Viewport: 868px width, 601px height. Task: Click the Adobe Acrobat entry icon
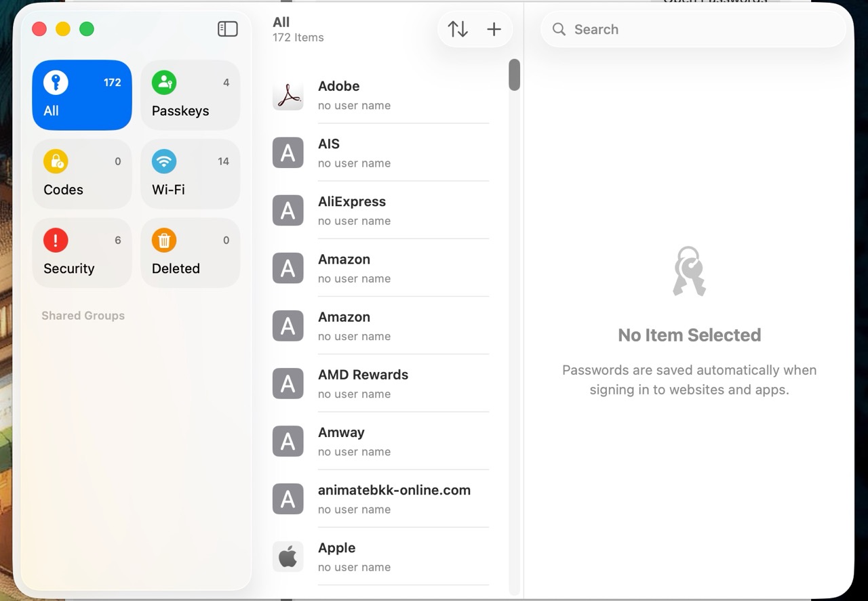288,95
